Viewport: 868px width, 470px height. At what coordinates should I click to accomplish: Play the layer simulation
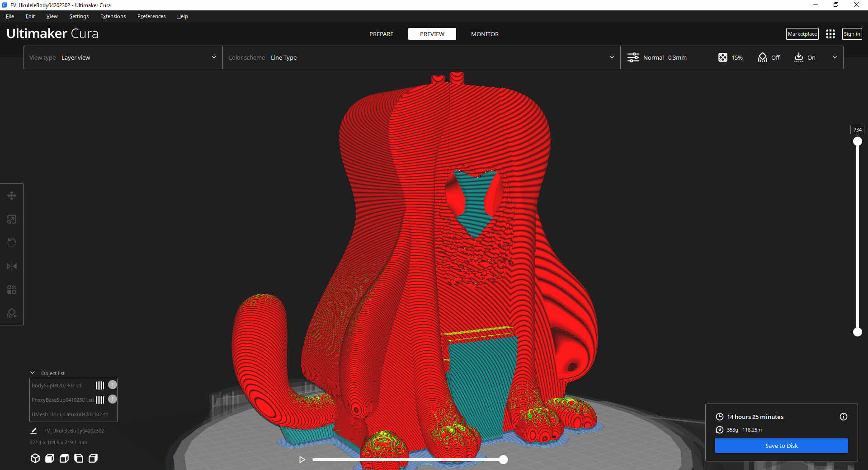point(302,460)
